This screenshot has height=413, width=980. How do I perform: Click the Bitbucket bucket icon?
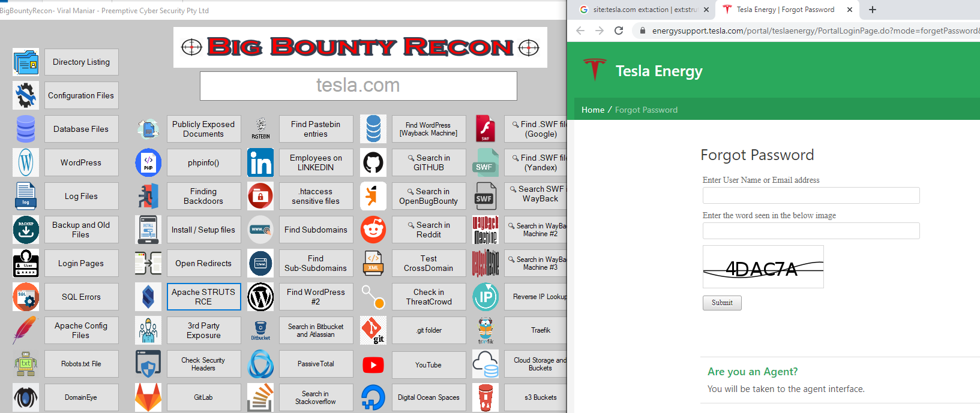(x=260, y=330)
